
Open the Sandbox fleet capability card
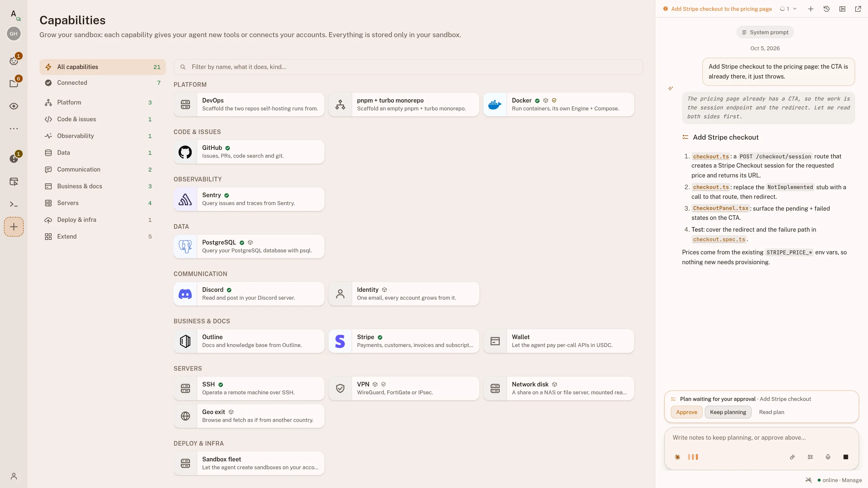pyautogui.click(x=249, y=463)
